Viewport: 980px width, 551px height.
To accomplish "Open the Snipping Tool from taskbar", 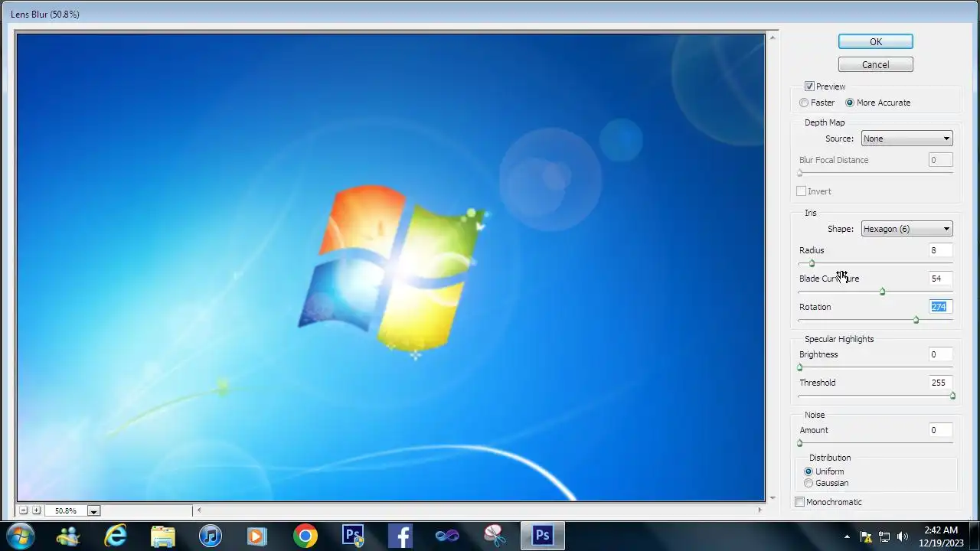I will 495,536.
